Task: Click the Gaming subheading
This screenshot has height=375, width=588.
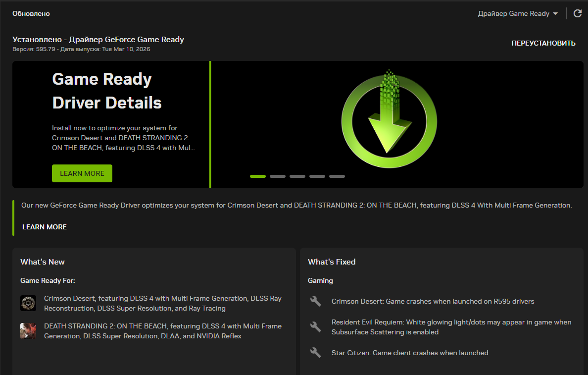Action: point(320,280)
